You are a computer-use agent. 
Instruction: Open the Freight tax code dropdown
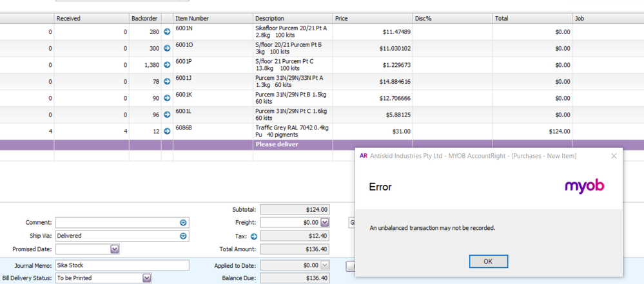325,222
